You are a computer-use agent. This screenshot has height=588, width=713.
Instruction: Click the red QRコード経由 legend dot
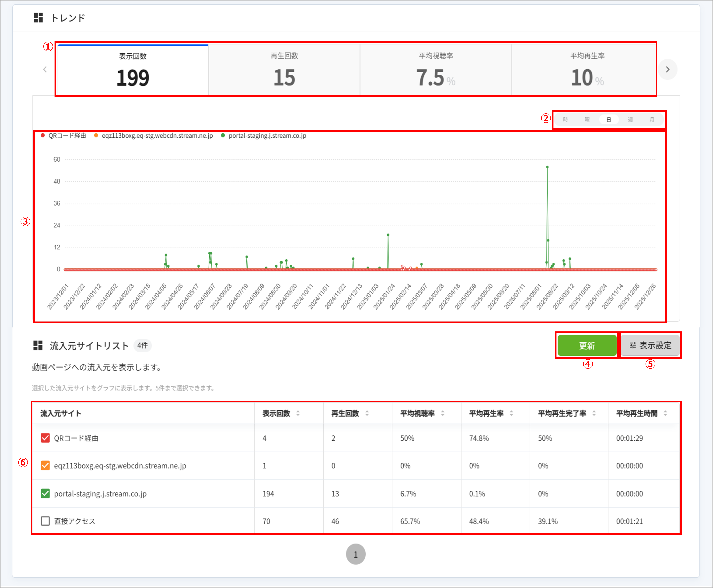pos(43,136)
